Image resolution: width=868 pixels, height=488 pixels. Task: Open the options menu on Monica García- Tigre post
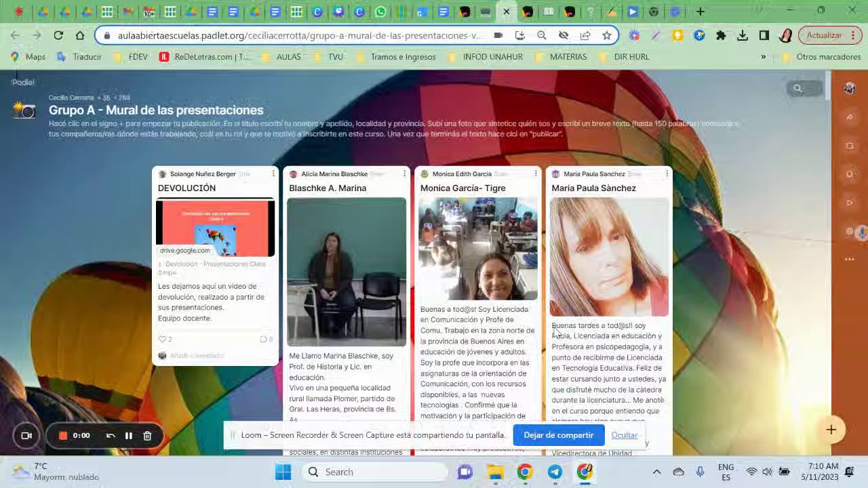tap(536, 174)
